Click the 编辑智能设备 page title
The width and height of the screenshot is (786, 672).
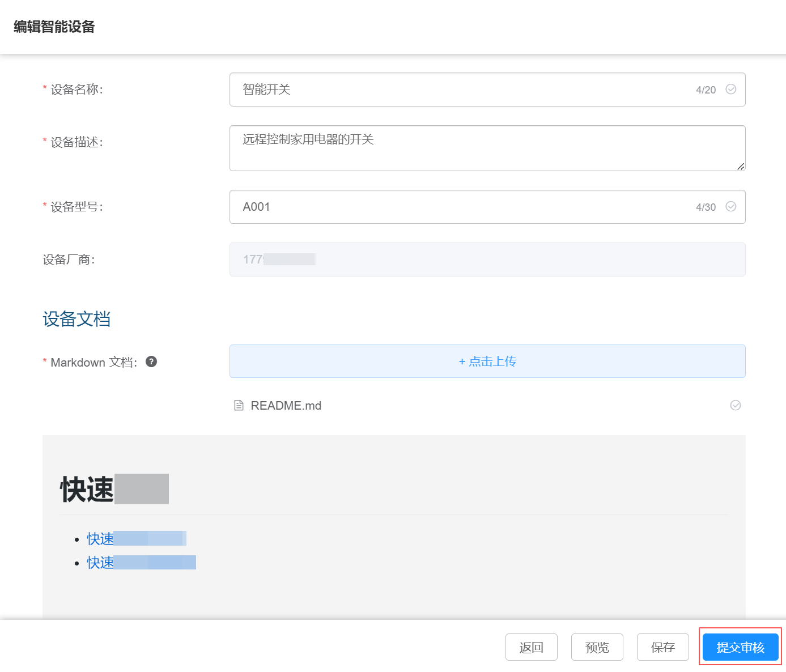click(54, 27)
